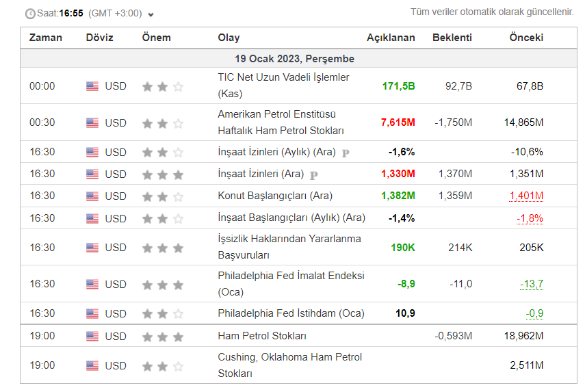Click the revised previous value 1,401M

tap(526, 196)
